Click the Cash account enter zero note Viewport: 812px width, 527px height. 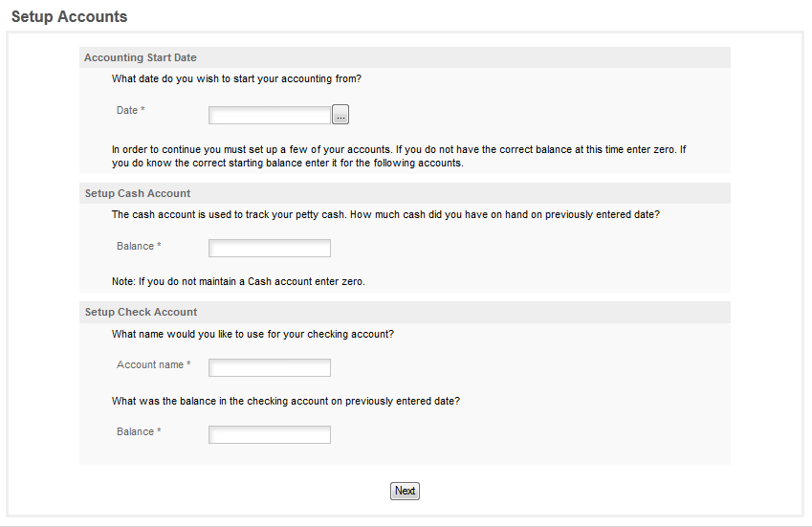(238, 281)
